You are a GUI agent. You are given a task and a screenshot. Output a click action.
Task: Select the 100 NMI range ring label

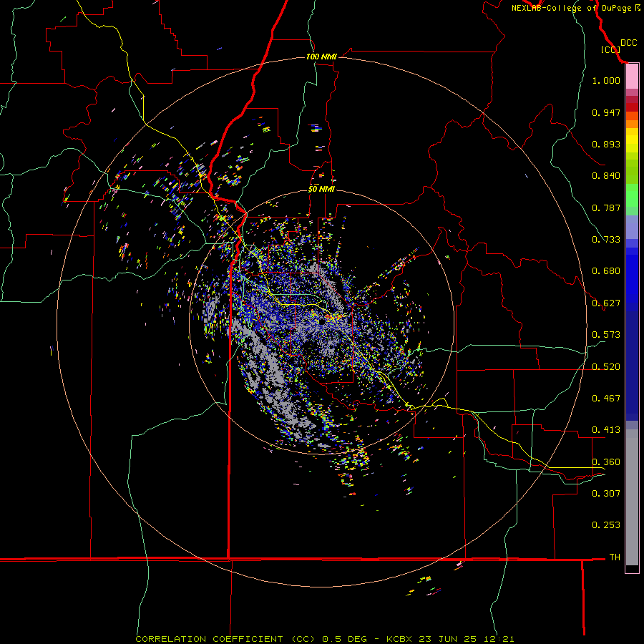click(321, 57)
